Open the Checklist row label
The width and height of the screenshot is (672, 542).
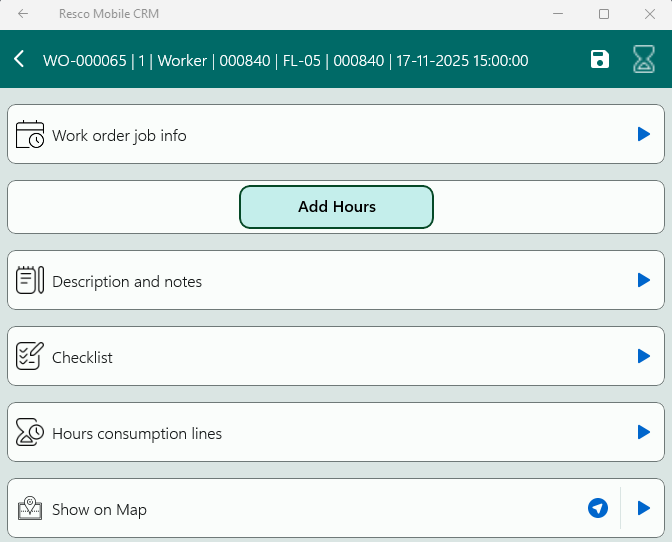[x=82, y=357]
